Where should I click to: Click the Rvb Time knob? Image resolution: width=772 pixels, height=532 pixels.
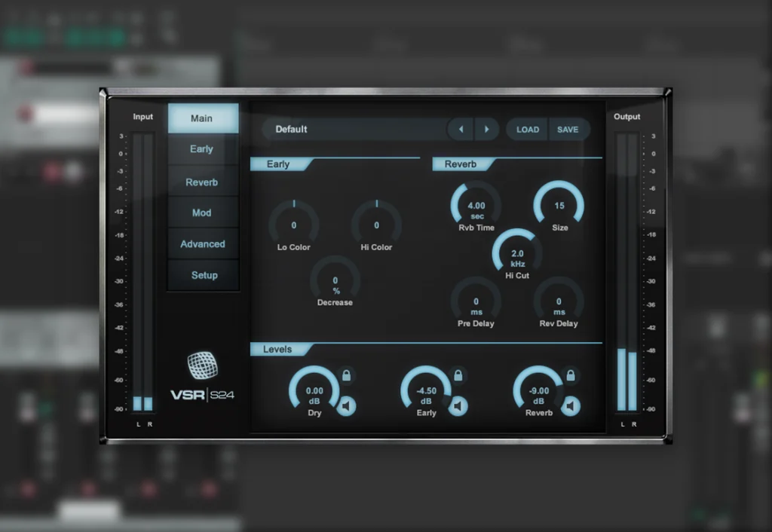[x=476, y=206]
